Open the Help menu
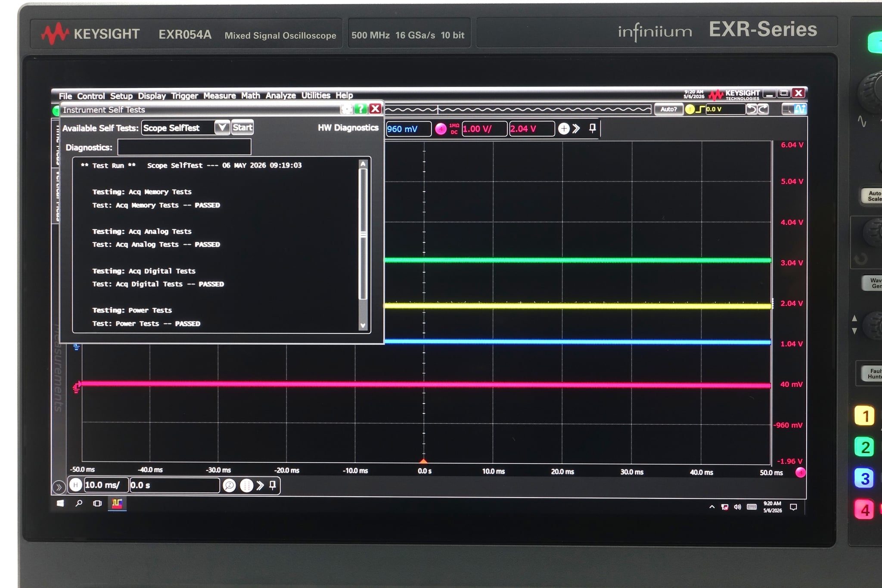The image size is (882, 588). click(x=344, y=96)
